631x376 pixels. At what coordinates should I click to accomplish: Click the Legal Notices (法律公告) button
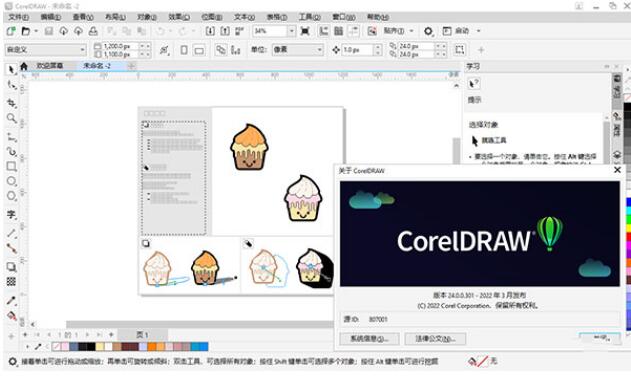coord(435,339)
